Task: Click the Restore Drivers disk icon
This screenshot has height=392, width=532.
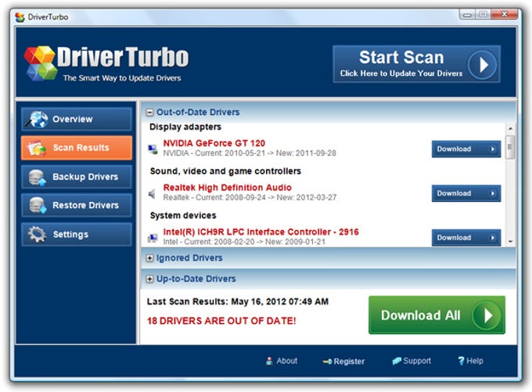Action: [x=37, y=205]
